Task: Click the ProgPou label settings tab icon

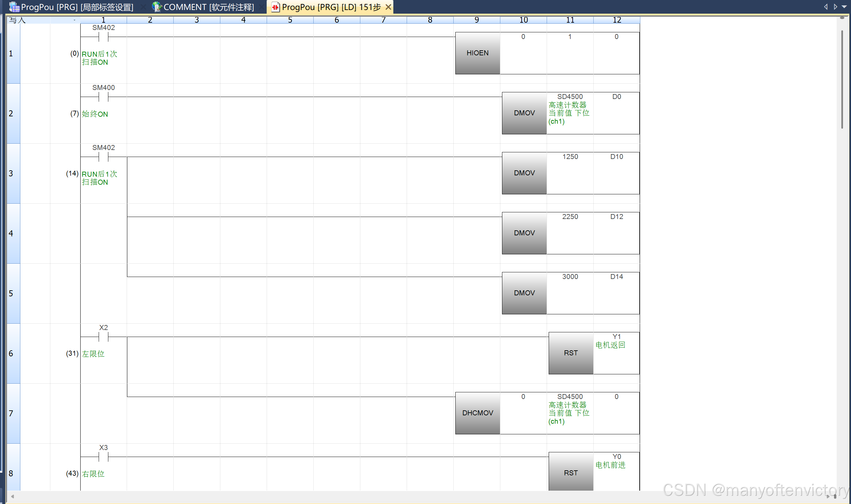Action: 14,7
